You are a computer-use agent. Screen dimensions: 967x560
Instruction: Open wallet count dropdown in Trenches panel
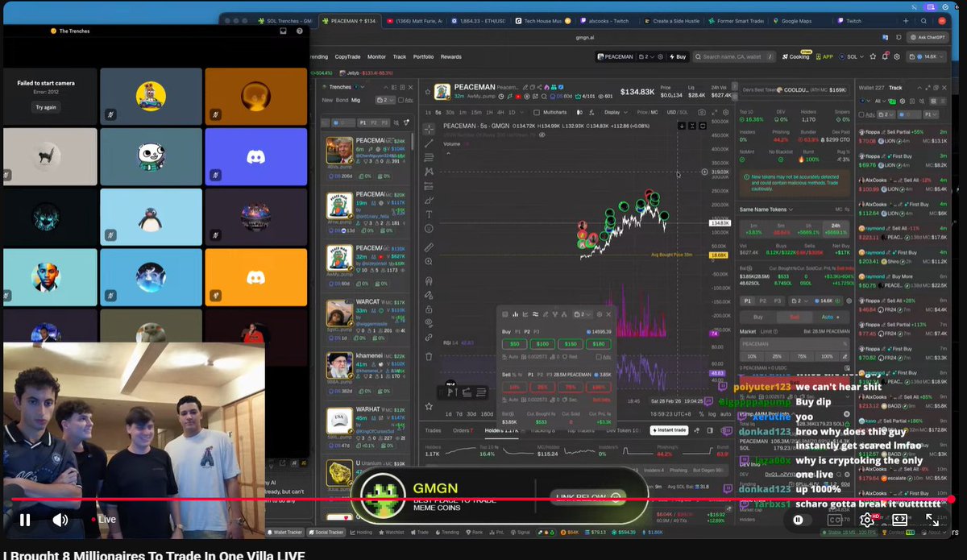tap(384, 100)
